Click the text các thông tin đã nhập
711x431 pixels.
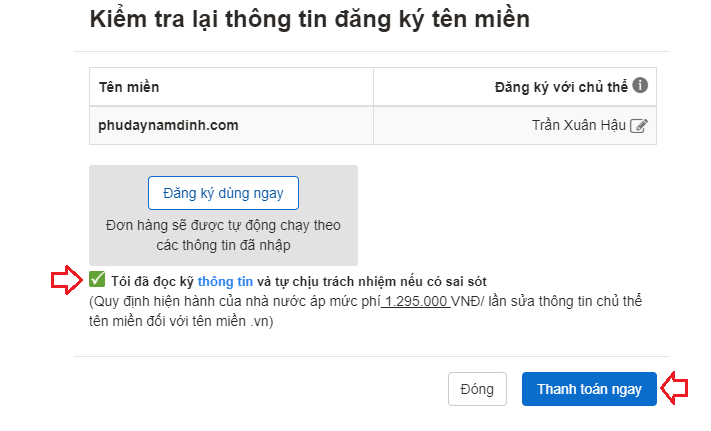click(223, 245)
